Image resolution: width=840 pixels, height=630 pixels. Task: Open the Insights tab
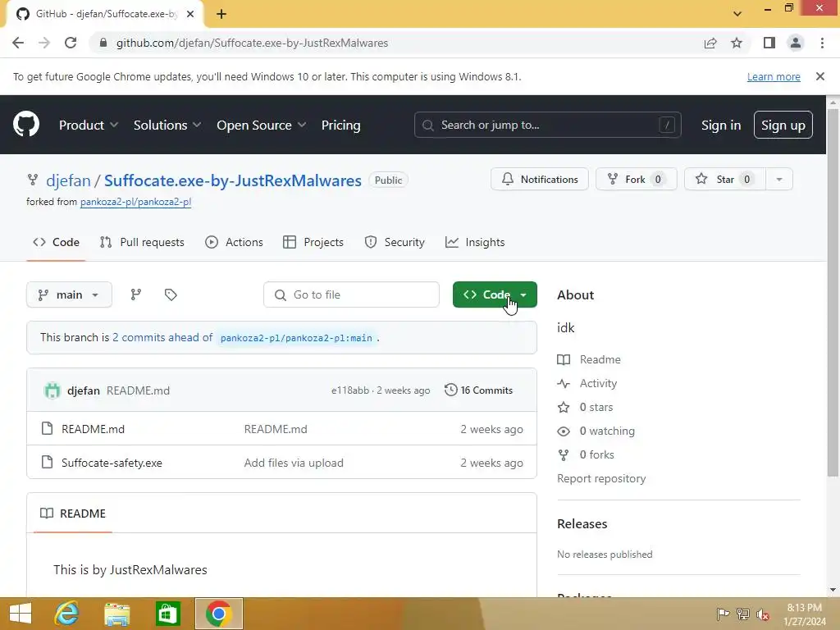coord(475,242)
